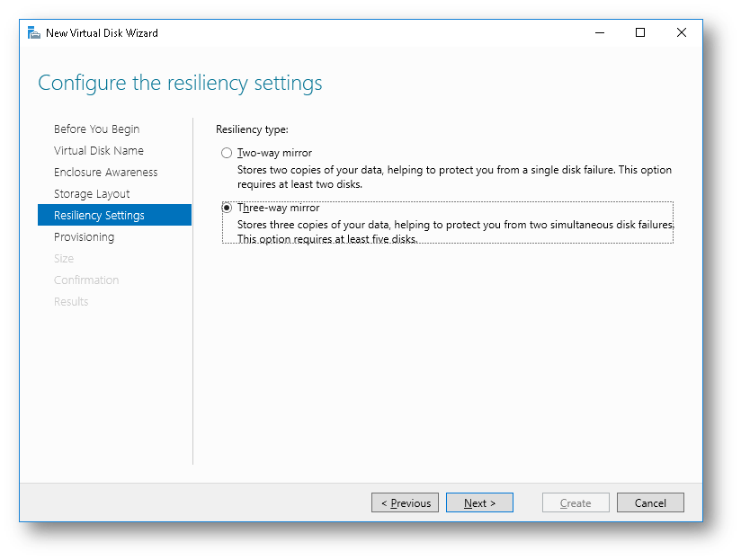The width and height of the screenshot is (741, 560).
Task: Open the Before You Begin step
Action: (96, 129)
